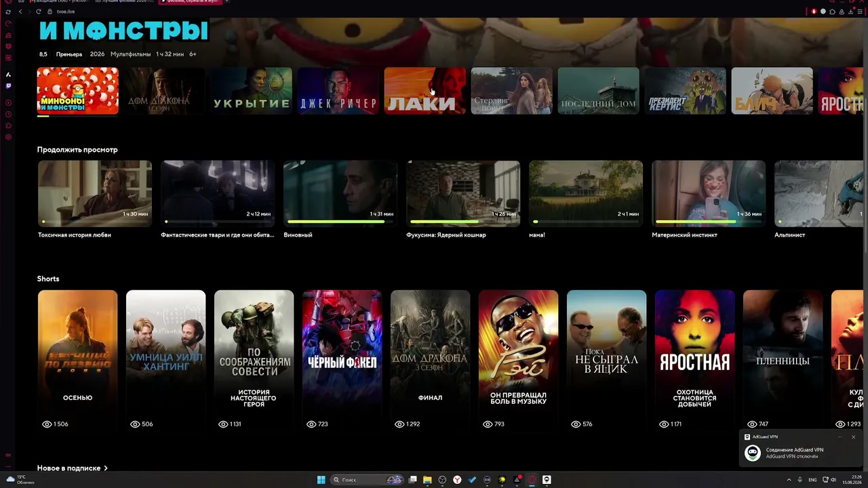
Task: Reload the tvoe.live page
Action: coord(38,12)
